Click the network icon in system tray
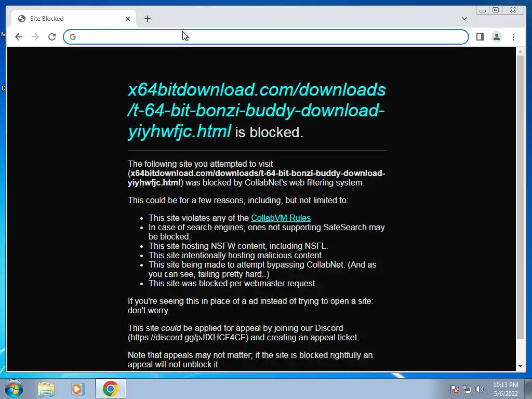 [467, 389]
